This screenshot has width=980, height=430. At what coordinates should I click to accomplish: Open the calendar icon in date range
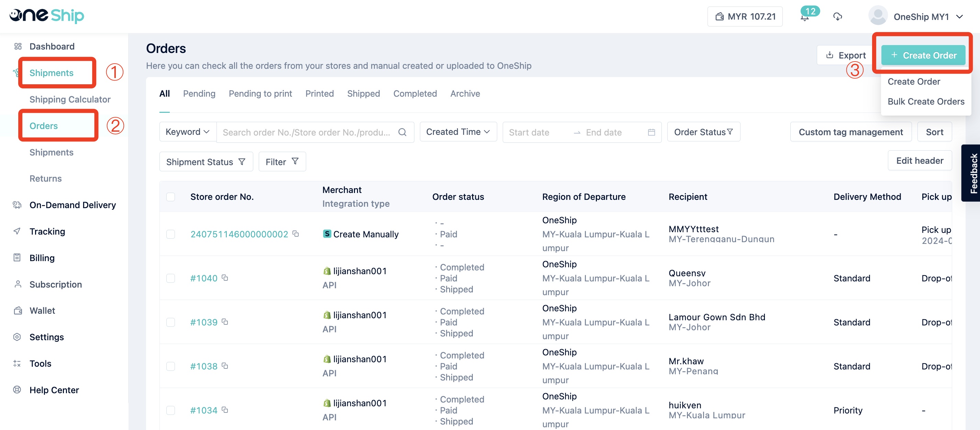pos(651,132)
